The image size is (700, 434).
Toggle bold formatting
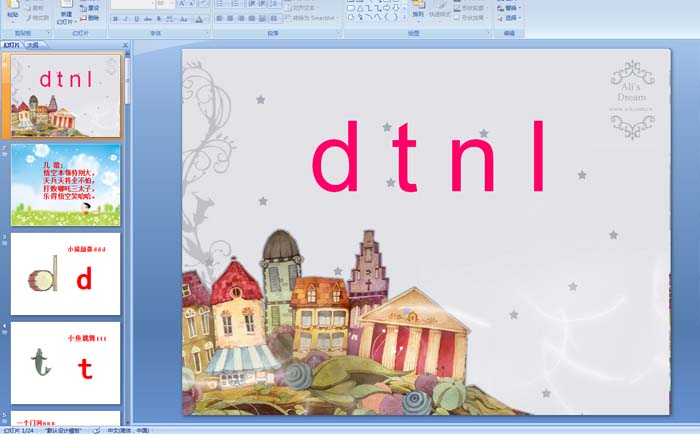[116, 19]
